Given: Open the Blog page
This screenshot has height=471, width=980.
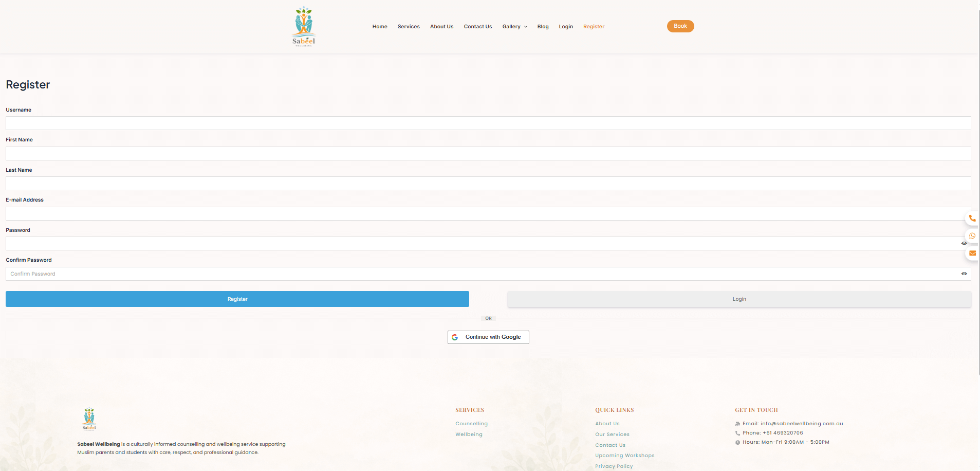Looking at the screenshot, I should (x=543, y=26).
